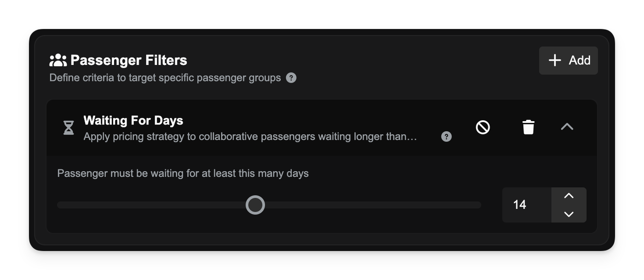Click the 'Apply pricing strategy' description text
Screen dimensions: 644x280
point(250,137)
